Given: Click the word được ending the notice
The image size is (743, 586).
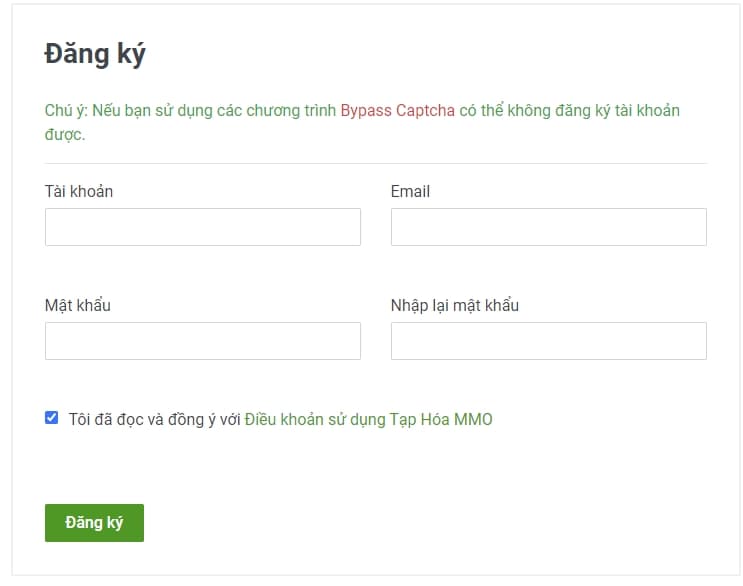Looking at the screenshot, I should (63, 135).
